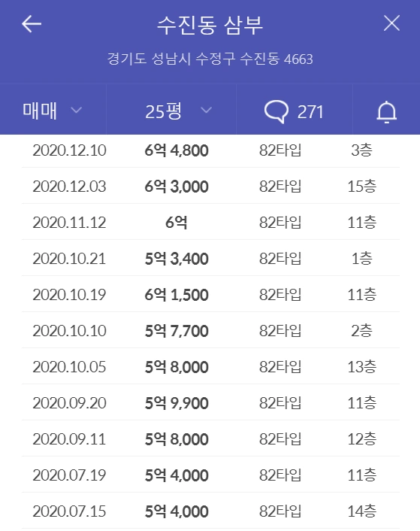
Task: Open the 2020.10.21 sale at 5억 3,400
Action: click(x=210, y=259)
